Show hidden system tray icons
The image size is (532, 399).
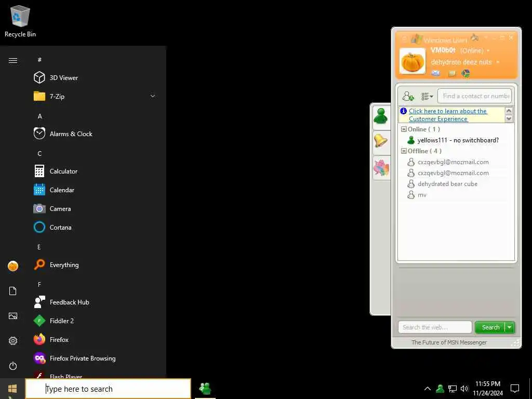click(x=428, y=389)
